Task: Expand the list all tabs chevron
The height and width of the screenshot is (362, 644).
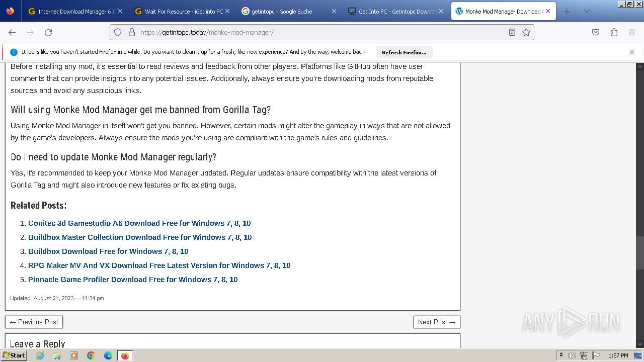Action: (x=587, y=11)
